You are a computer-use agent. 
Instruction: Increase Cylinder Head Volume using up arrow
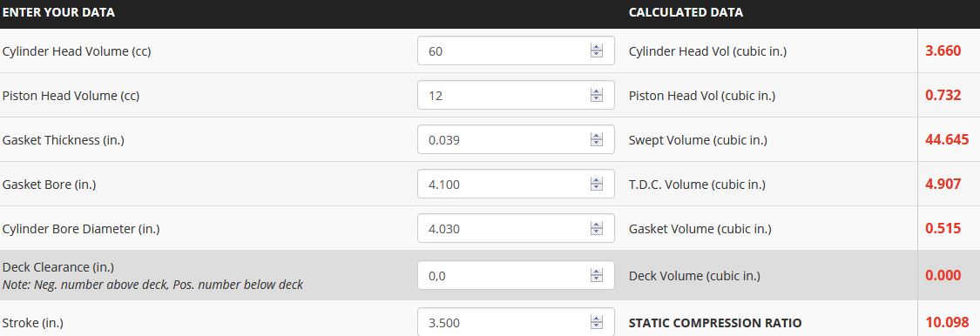pos(596,48)
